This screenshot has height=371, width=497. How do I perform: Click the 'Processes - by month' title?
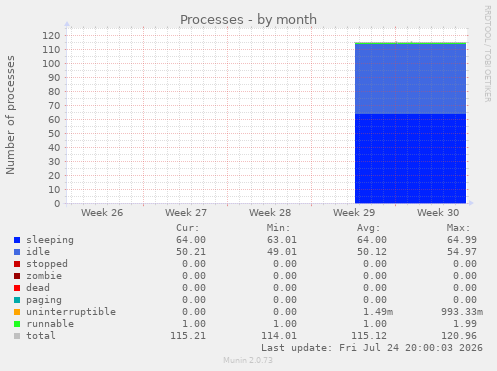point(248,20)
